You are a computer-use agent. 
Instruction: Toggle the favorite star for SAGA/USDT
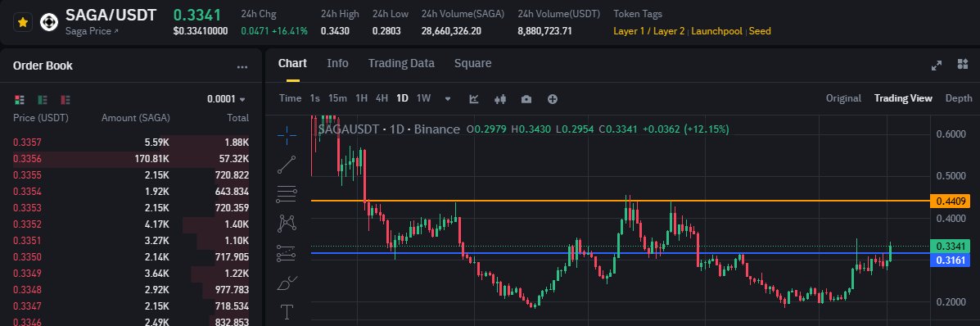[x=22, y=23]
